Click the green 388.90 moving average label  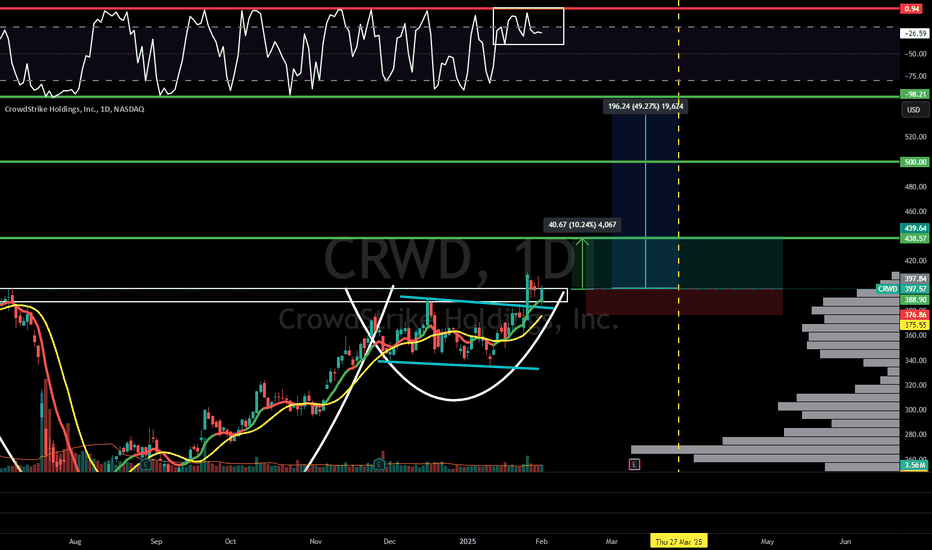(x=914, y=300)
